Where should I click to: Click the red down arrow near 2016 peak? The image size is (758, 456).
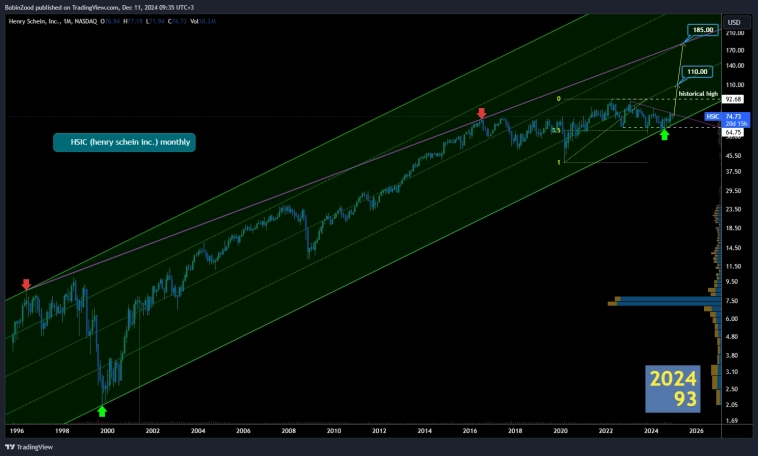click(481, 113)
